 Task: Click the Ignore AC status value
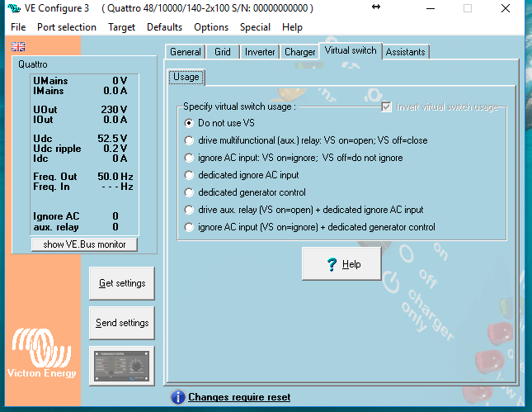(x=115, y=216)
